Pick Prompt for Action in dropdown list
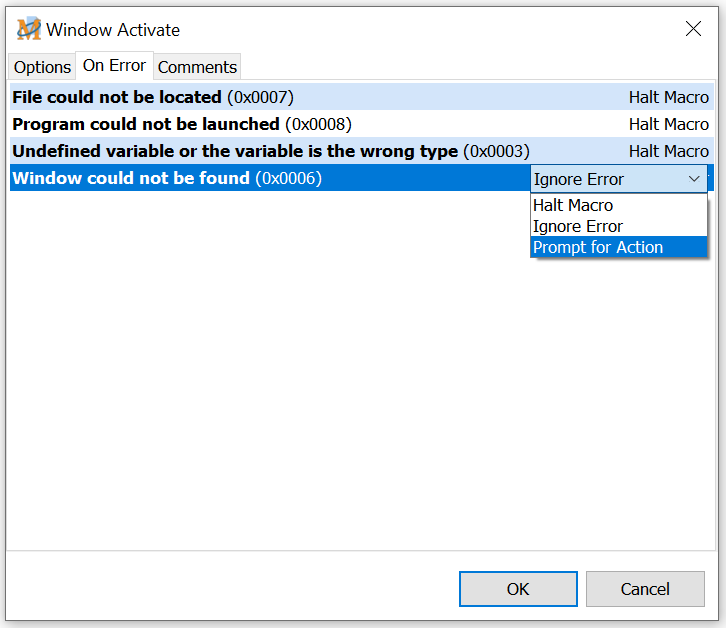The height and width of the screenshot is (628, 726). coord(598,247)
